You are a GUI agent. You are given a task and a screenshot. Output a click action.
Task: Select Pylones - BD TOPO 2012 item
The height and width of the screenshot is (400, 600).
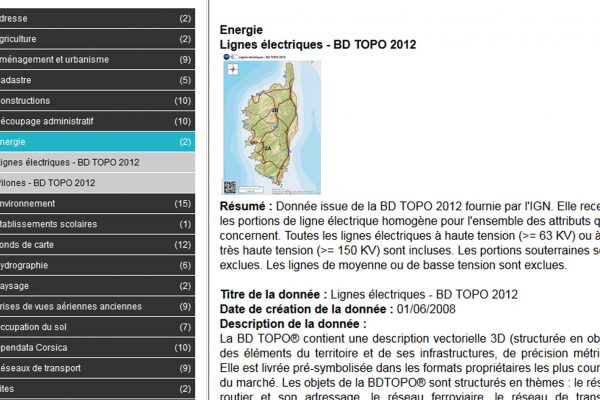click(97, 183)
